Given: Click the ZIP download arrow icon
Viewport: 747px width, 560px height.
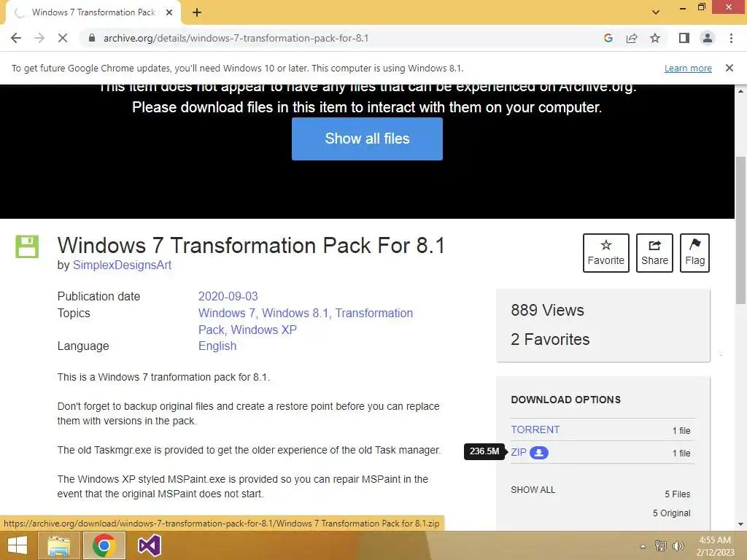Looking at the screenshot, I should (539, 452).
